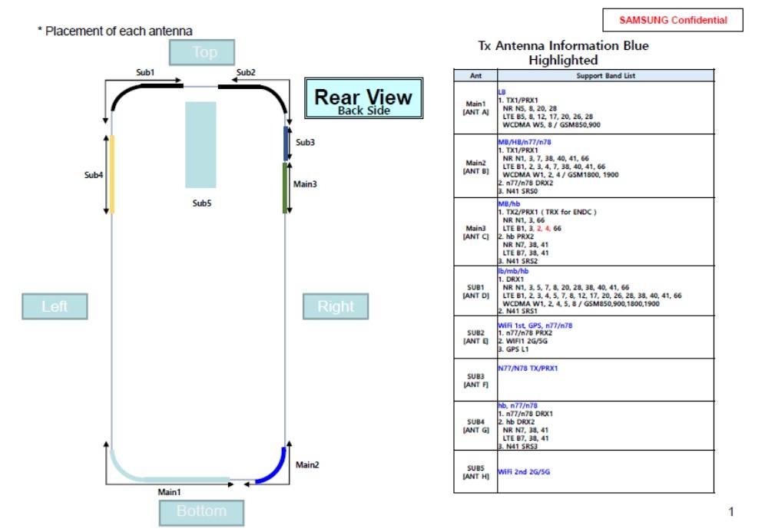Click the WiFi 2nd 2G/5G text
Viewport: 775px width, 532px height.
[x=524, y=471]
